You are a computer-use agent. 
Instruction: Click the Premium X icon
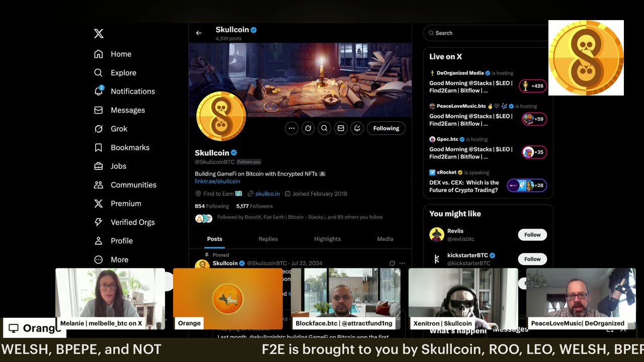(99, 203)
